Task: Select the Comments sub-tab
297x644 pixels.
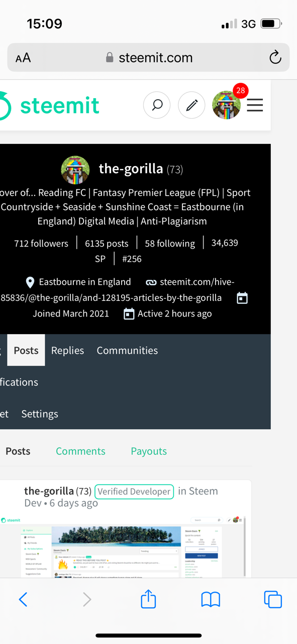Action: point(80,451)
